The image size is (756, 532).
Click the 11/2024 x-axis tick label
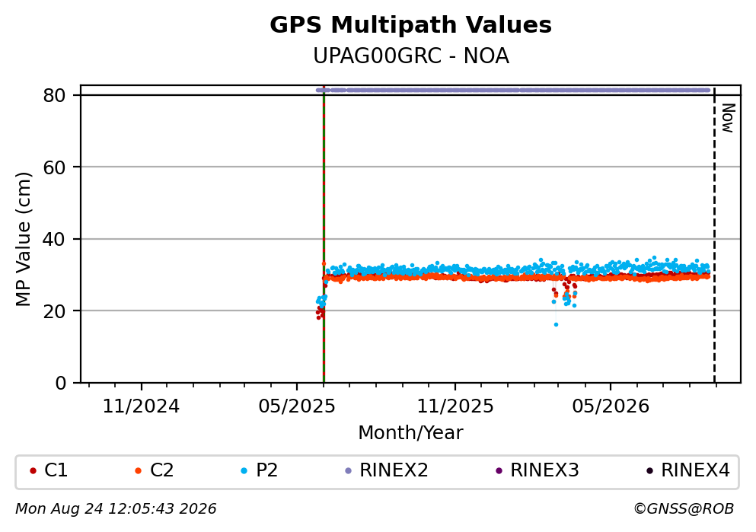[x=142, y=406]
